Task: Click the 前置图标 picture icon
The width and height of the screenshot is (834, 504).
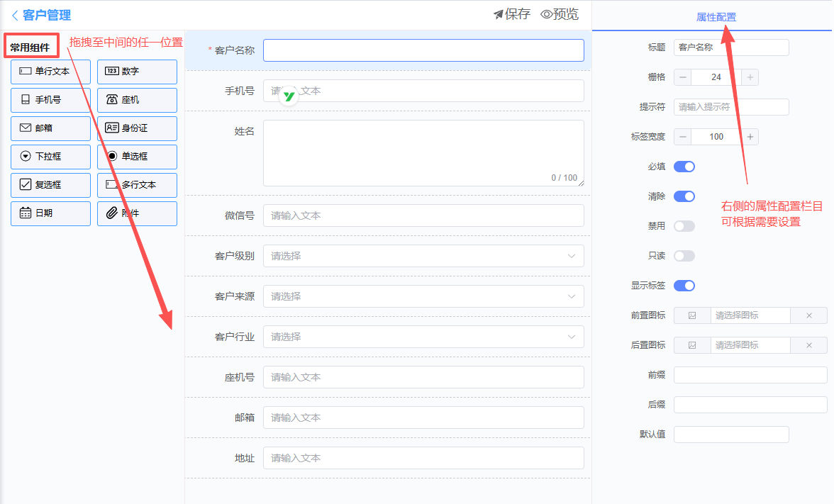Action: coord(692,315)
